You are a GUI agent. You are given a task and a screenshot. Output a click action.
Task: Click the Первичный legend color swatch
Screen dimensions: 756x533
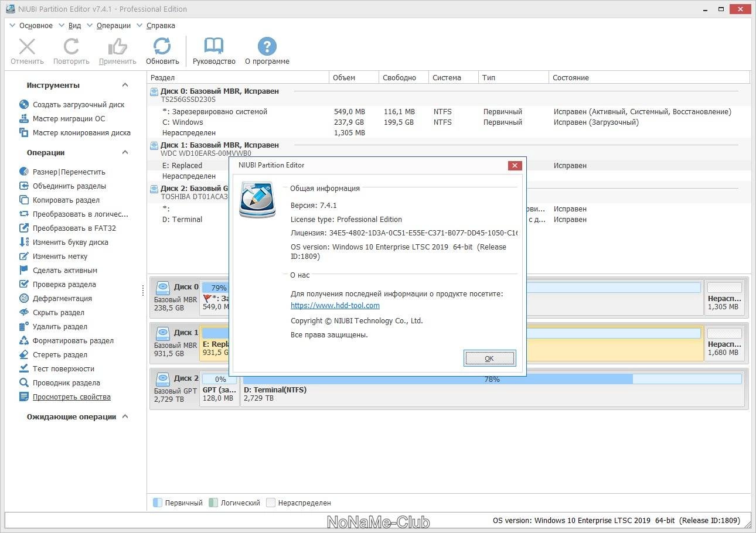tap(157, 503)
